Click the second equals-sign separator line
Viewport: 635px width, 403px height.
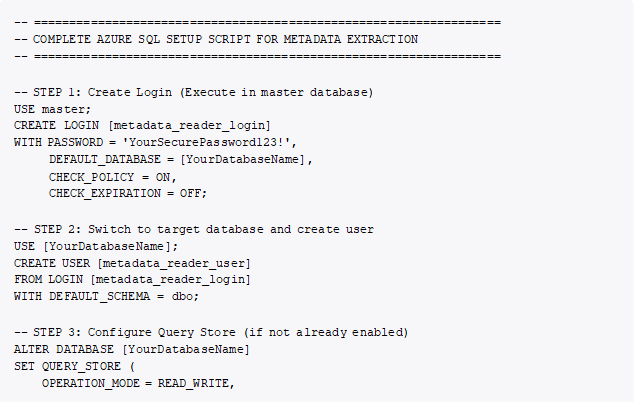pyautogui.click(x=258, y=56)
